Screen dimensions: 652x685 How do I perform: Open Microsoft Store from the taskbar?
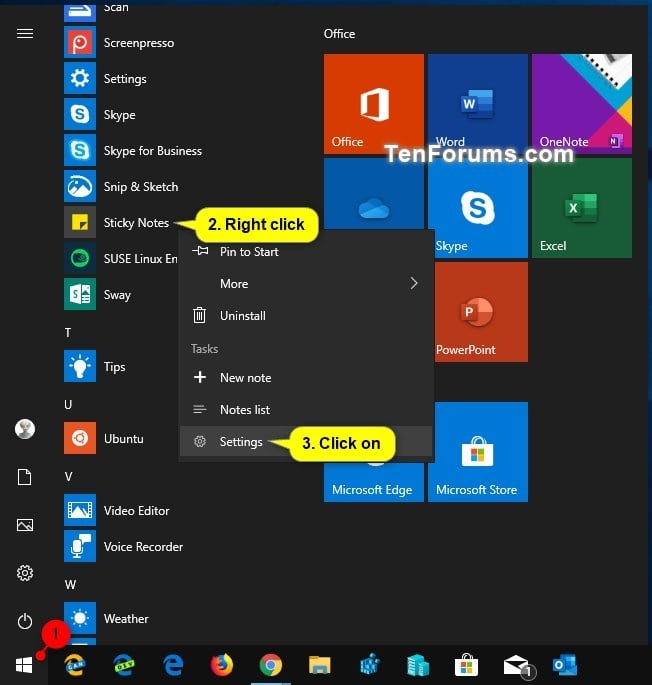466,665
